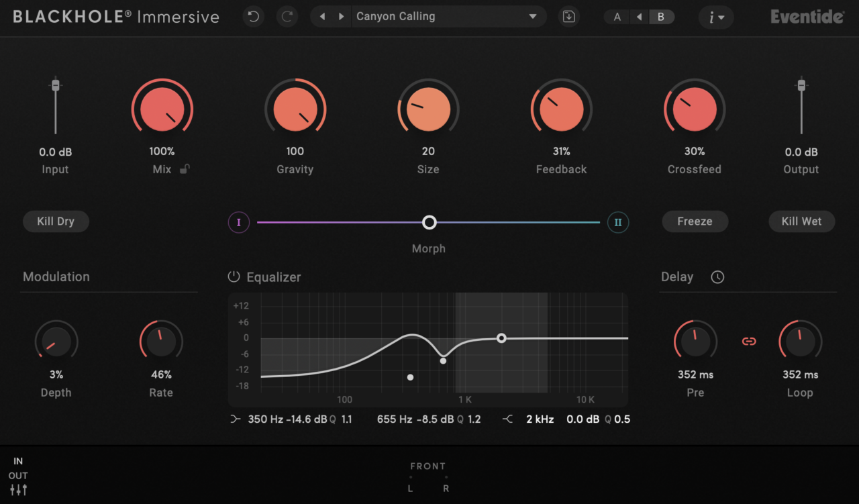Edit the -14.6 dB gain value
The height and width of the screenshot is (504, 859).
[x=307, y=419]
